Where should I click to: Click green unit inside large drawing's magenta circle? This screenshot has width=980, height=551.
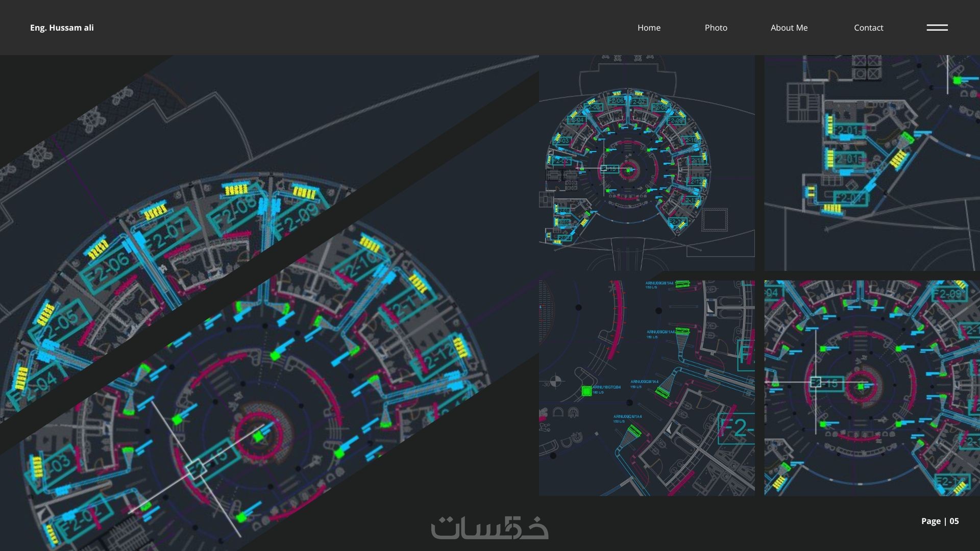click(258, 437)
